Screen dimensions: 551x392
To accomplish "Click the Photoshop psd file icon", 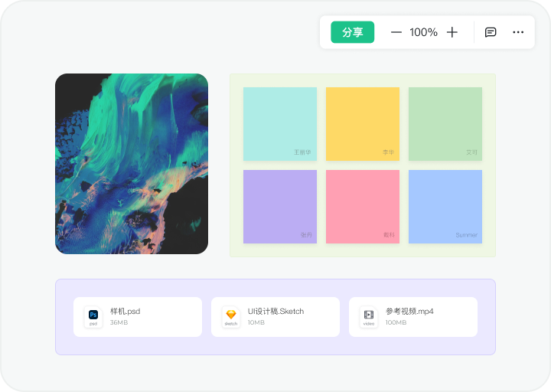I will click(93, 317).
